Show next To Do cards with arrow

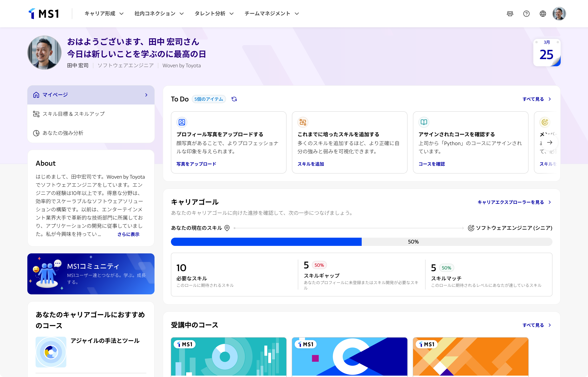550,142
